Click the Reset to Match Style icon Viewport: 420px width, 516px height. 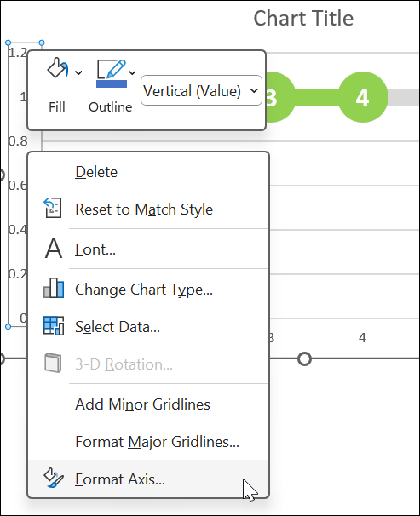coord(53,208)
